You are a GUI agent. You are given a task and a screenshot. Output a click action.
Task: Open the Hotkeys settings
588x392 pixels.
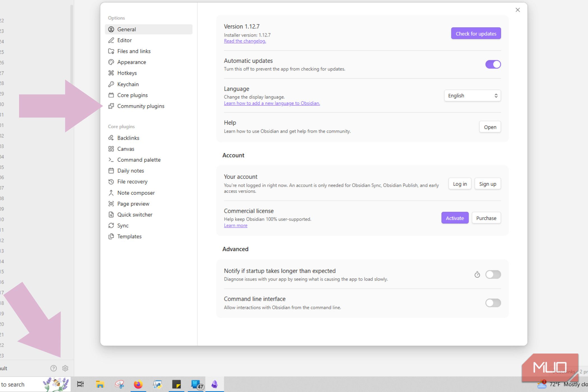[149, 73]
